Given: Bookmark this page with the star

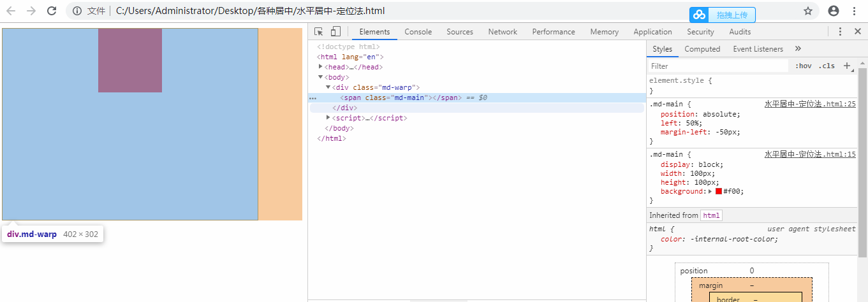Looking at the screenshot, I should [x=808, y=11].
